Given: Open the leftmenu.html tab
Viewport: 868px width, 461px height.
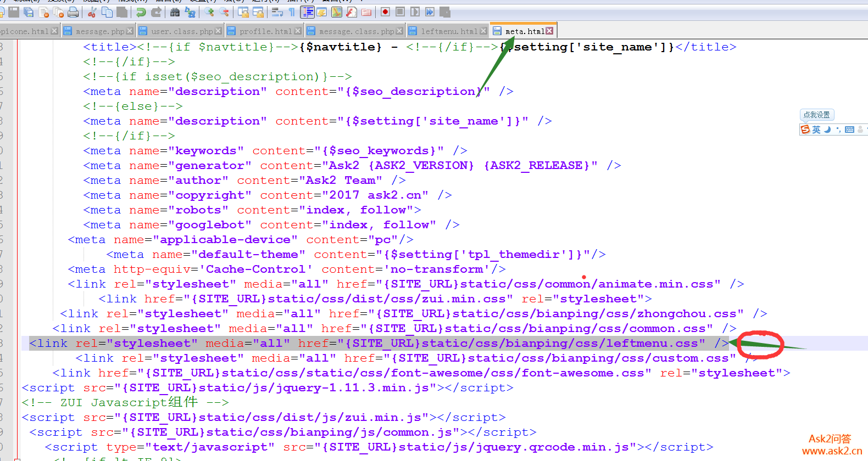Looking at the screenshot, I should [449, 31].
